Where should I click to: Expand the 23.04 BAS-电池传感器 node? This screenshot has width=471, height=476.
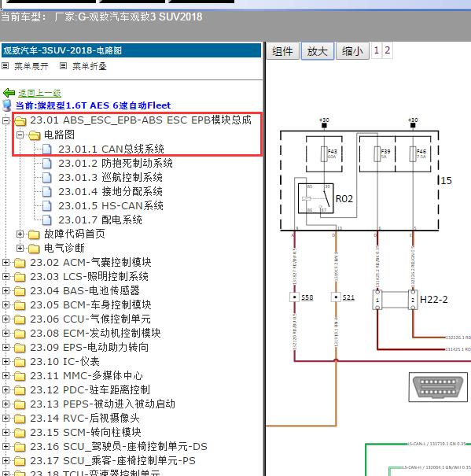click(x=6, y=291)
